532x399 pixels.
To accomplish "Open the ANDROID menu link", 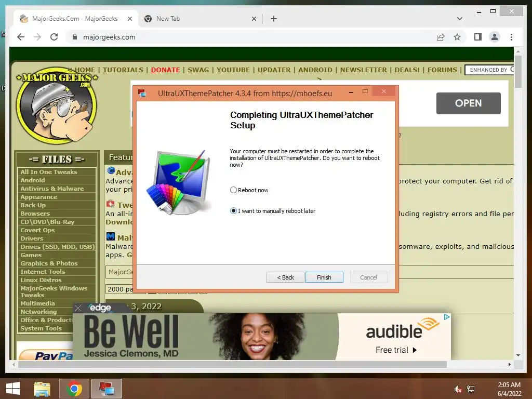I will coord(315,70).
